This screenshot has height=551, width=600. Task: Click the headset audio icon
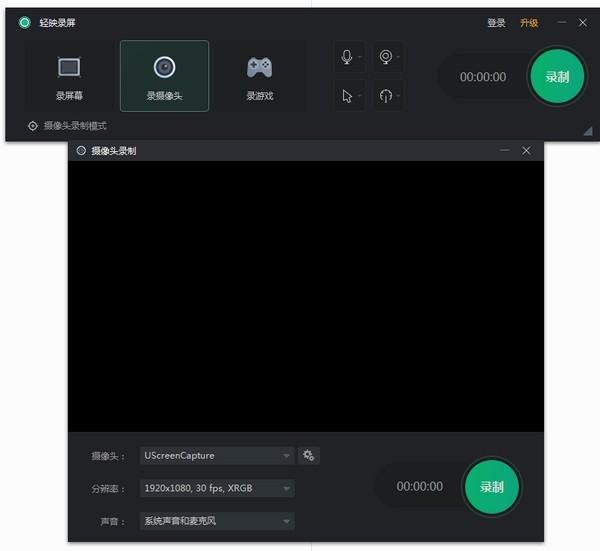coord(385,96)
